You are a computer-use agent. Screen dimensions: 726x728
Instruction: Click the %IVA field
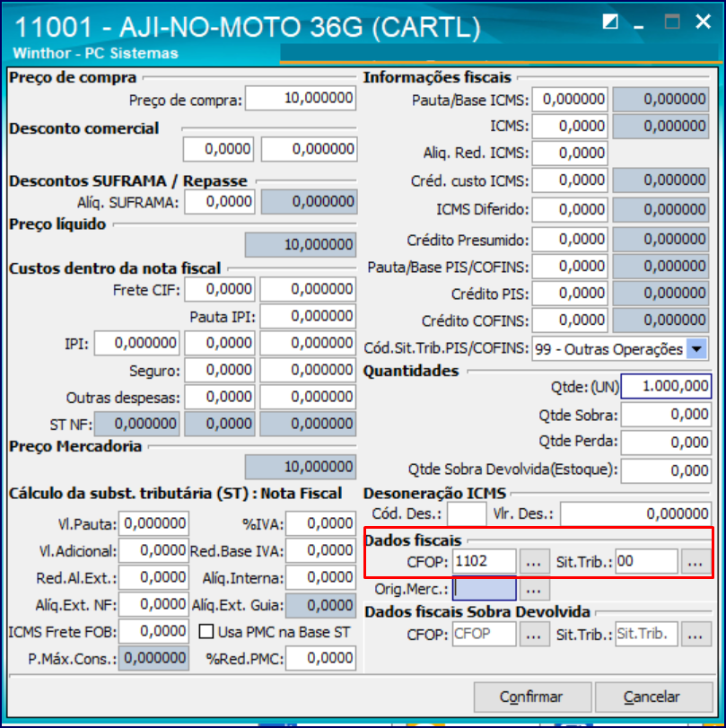(x=320, y=523)
